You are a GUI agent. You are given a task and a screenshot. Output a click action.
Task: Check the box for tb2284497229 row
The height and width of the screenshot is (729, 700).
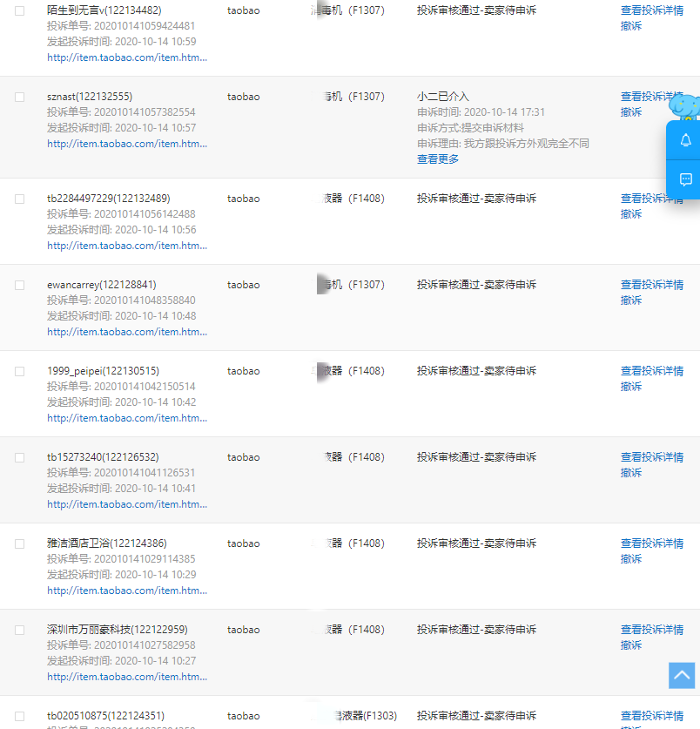19,199
